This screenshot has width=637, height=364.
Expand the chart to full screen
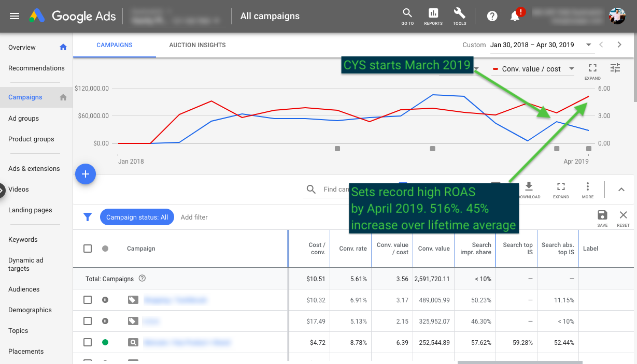click(592, 71)
